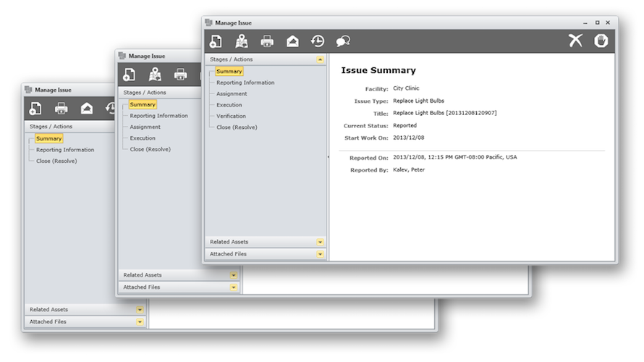Select the Verification stage
The width and height of the screenshot is (644, 362).
(x=231, y=116)
